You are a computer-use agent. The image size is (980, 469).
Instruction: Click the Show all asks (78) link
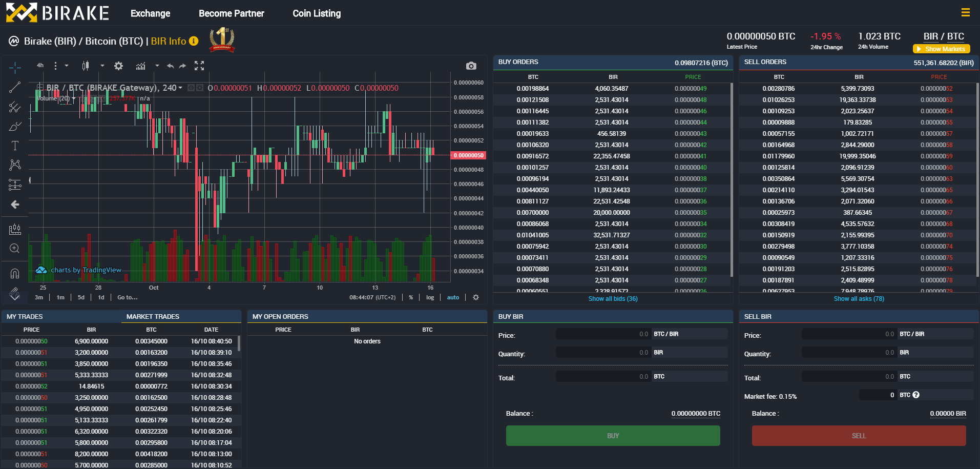click(x=859, y=299)
